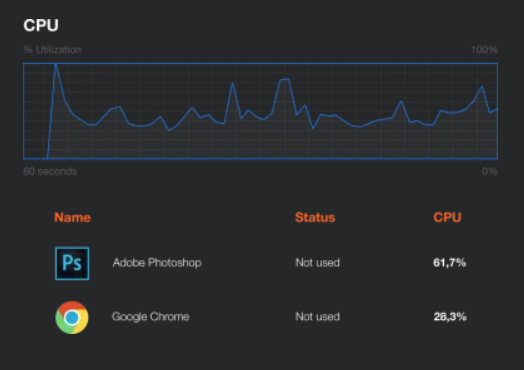Image resolution: width=524 pixels, height=370 pixels.
Task: Click the white CPU panel title
Action: (x=41, y=25)
